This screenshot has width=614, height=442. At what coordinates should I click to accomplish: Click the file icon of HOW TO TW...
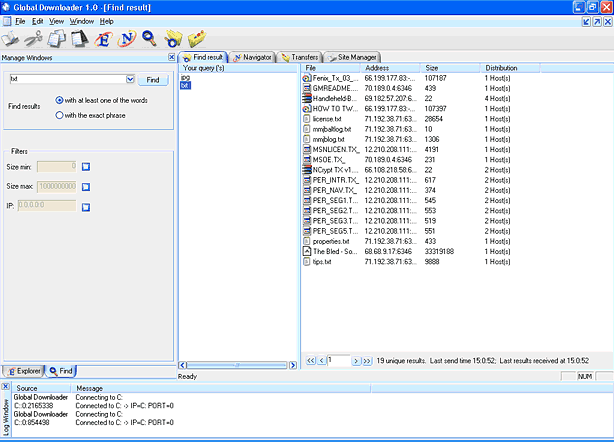(307, 109)
